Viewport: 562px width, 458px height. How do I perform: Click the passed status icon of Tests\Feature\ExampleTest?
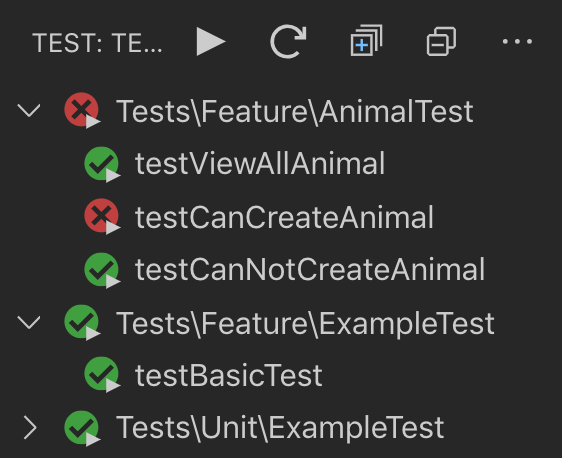[82, 323]
